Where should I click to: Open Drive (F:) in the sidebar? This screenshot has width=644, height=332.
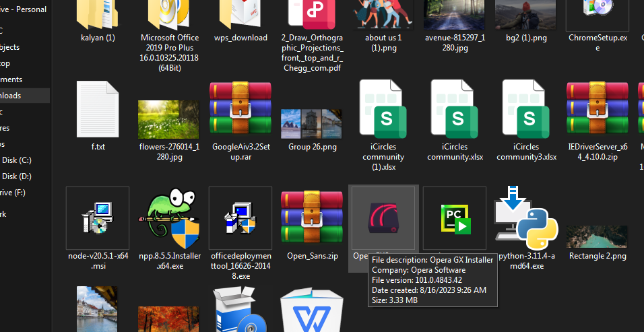point(13,193)
